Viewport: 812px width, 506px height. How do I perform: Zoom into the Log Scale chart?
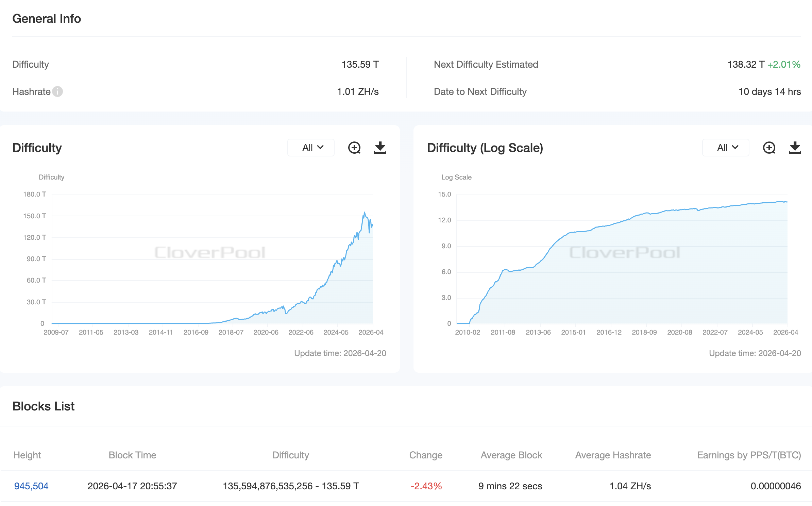(x=769, y=148)
